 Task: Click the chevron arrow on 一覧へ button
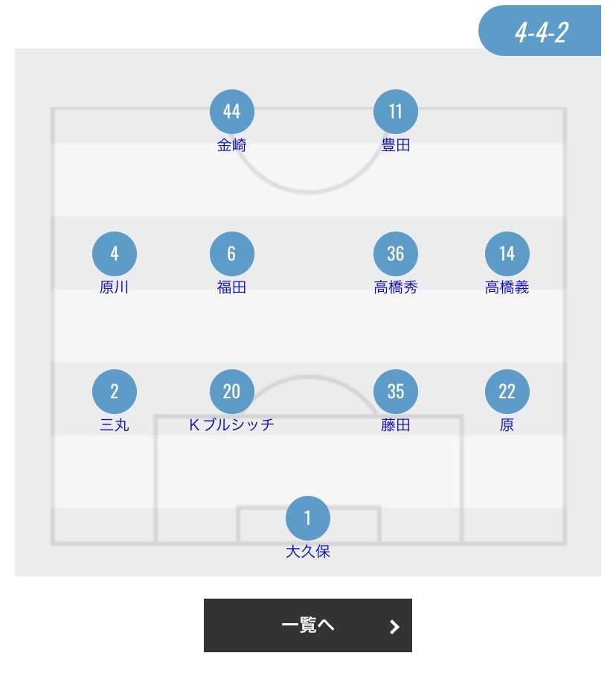tap(394, 626)
